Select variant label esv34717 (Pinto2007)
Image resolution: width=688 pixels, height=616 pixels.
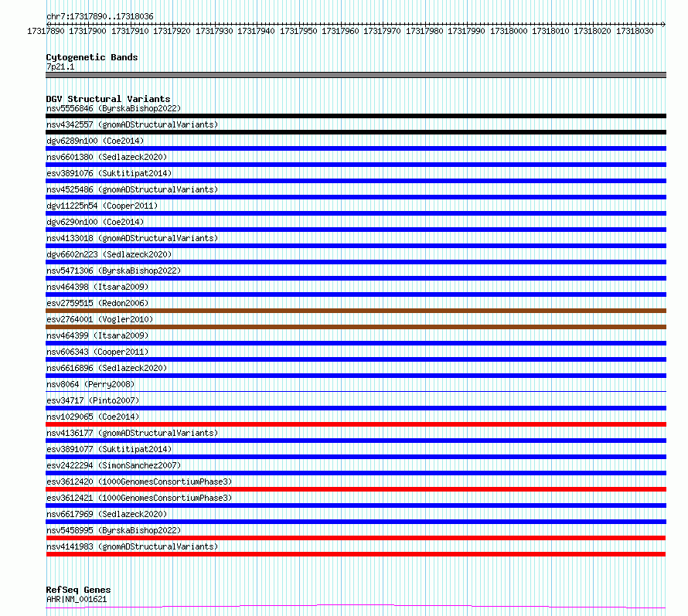pos(93,400)
